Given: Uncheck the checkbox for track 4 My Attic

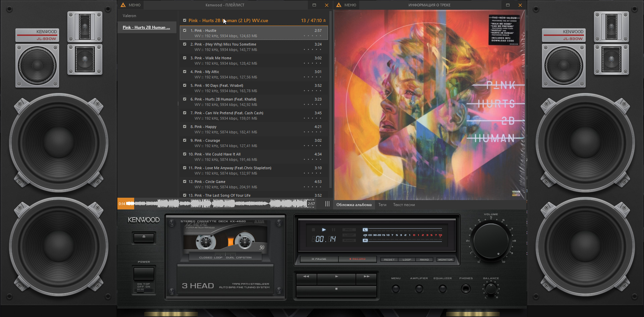Looking at the screenshot, I should click(x=184, y=72).
